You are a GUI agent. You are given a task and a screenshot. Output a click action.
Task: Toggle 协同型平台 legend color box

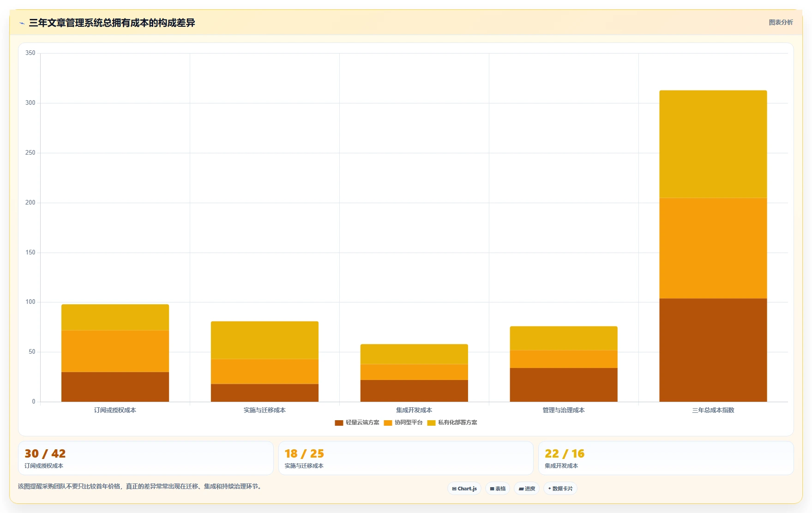point(388,423)
